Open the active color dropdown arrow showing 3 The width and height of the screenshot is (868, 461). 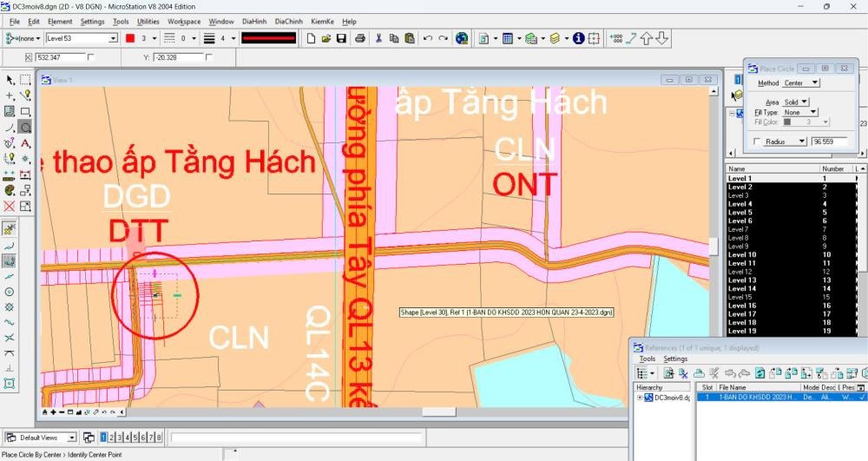click(155, 38)
